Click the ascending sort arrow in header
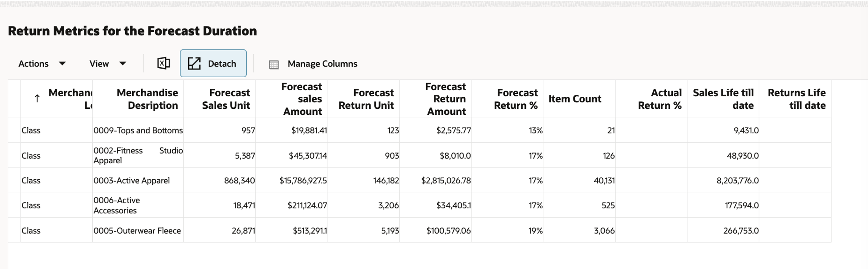Screen dimensions: 868x269 click(37, 99)
